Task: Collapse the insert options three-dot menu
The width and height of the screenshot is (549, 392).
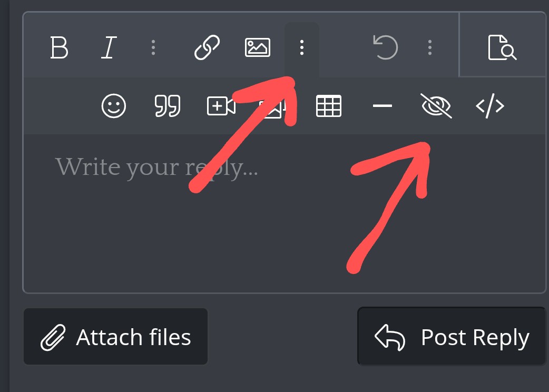Action: click(301, 47)
